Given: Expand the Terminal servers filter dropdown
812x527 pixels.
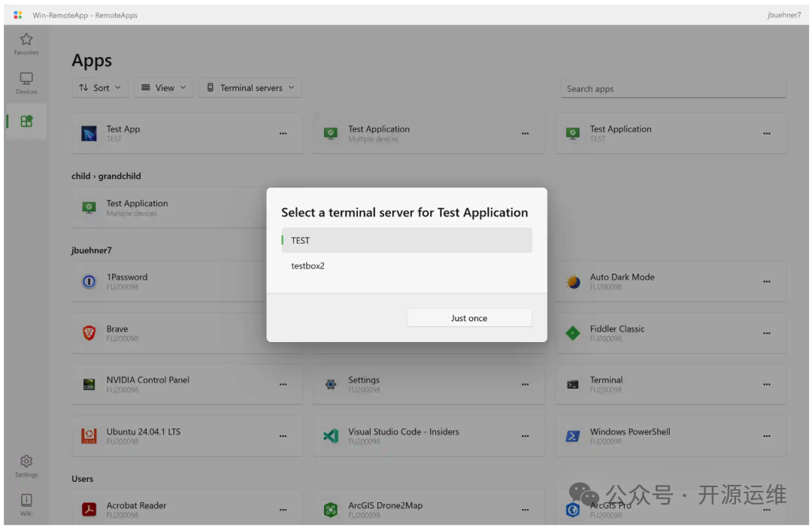Looking at the screenshot, I should (250, 88).
